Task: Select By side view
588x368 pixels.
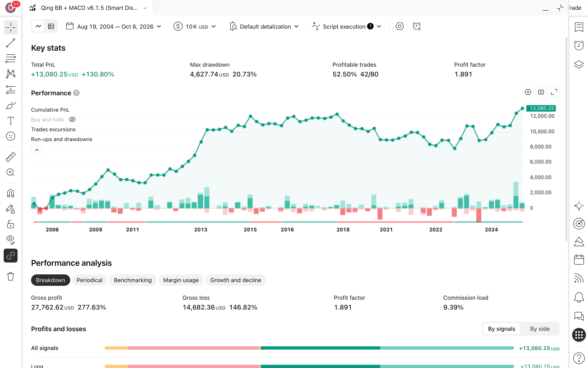Action: pos(540,329)
